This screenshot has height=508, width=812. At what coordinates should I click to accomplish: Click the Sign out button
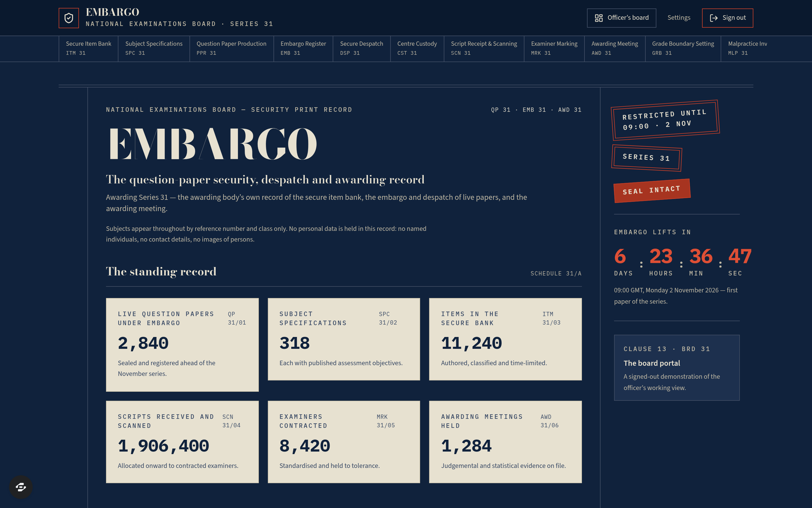727,18
